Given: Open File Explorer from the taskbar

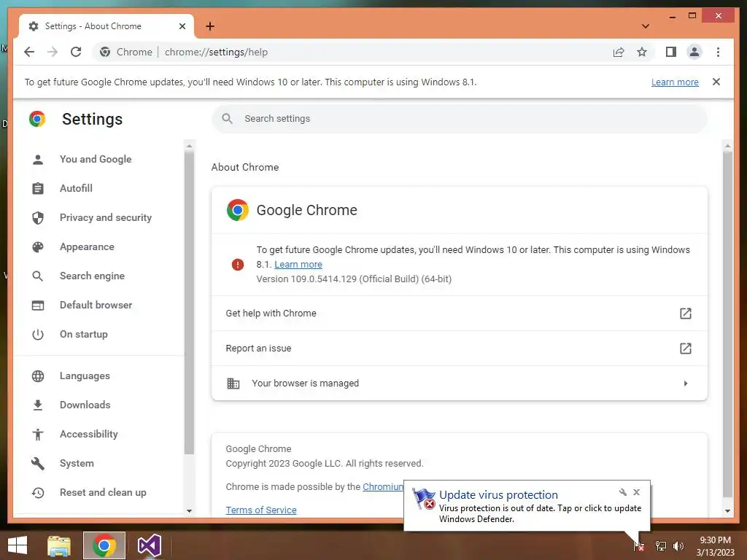Looking at the screenshot, I should tap(59, 545).
